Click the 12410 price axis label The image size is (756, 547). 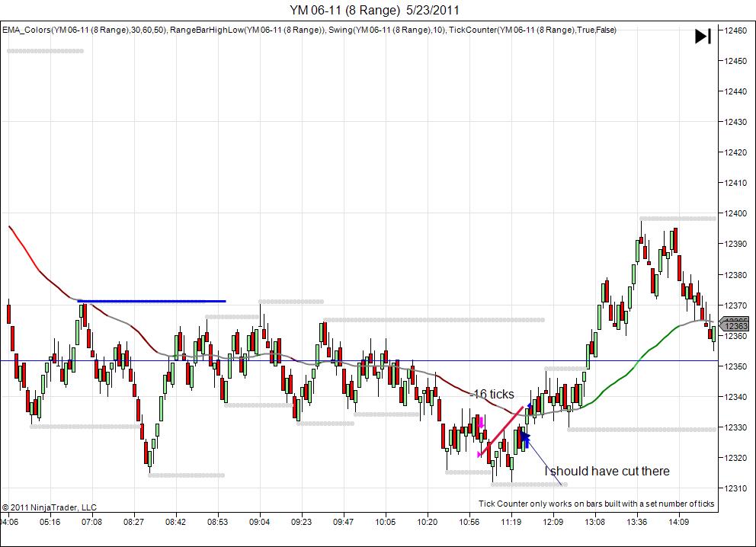coord(735,183)
